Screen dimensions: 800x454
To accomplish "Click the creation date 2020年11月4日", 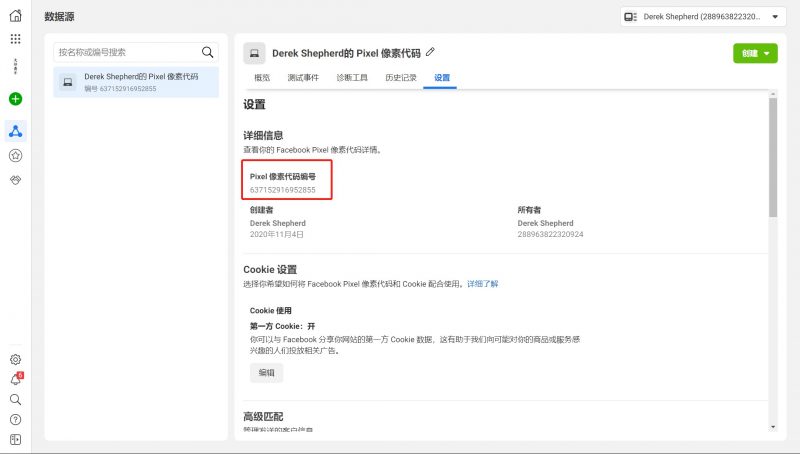I will coord(277,234).
